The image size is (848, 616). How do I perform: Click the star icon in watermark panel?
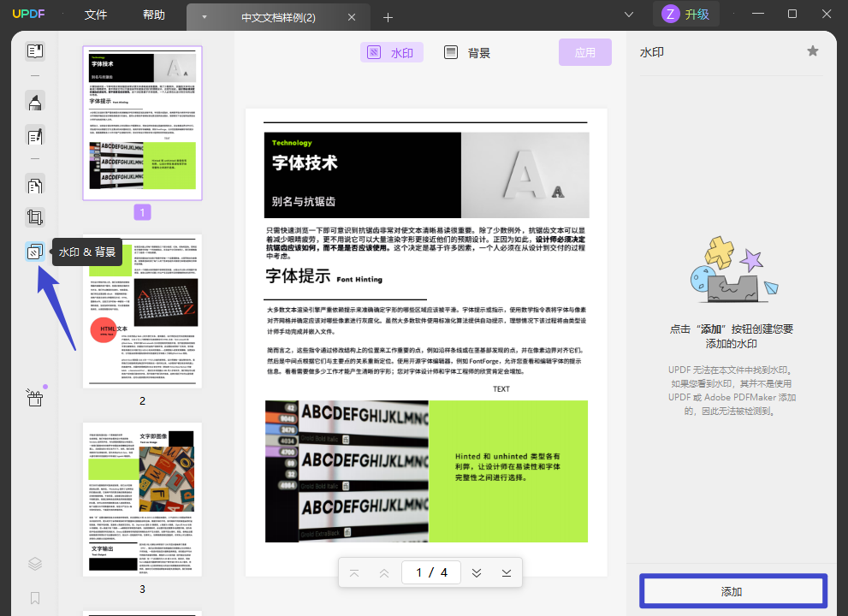click(812, 51)
